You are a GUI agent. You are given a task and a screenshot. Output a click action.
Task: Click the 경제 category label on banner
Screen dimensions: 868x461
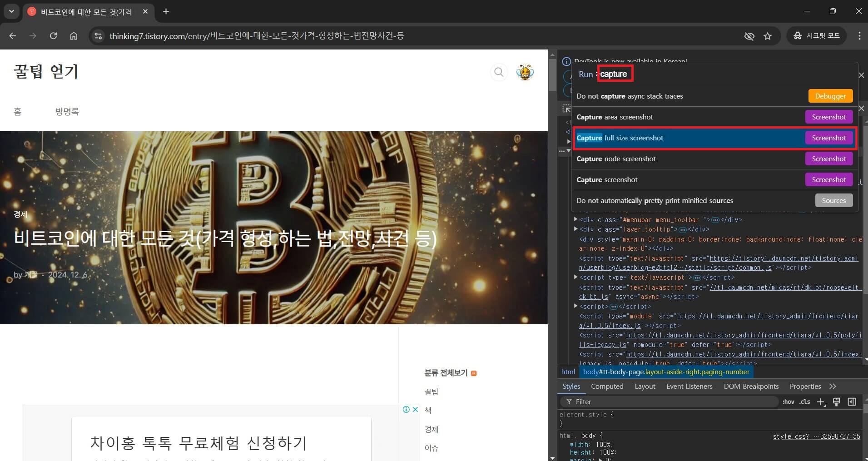20,214
